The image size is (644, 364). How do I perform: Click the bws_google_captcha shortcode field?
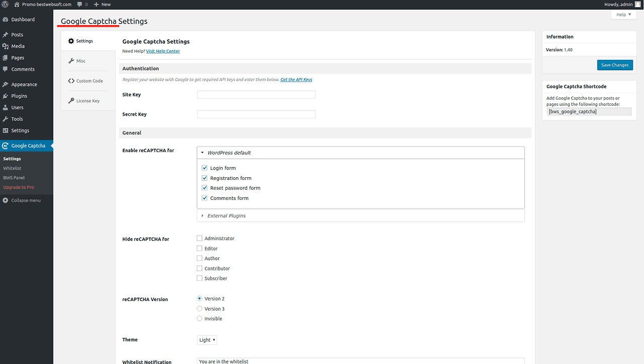589,111
